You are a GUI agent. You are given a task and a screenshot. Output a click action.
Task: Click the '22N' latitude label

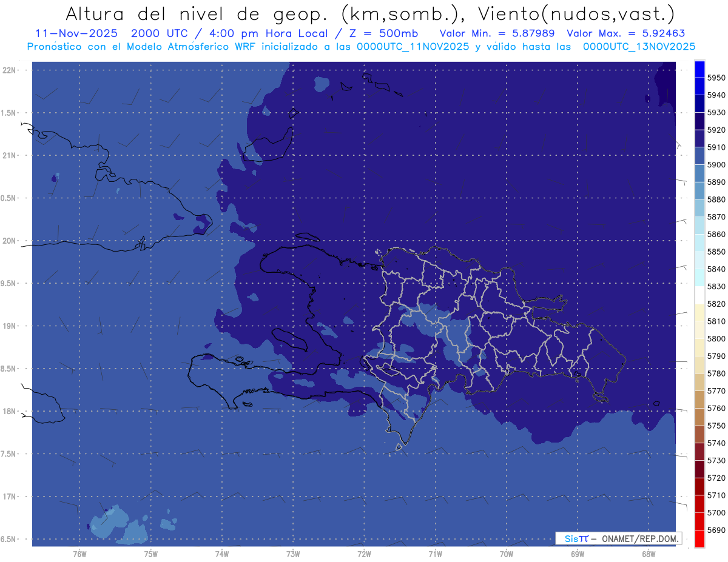point(10,70)
